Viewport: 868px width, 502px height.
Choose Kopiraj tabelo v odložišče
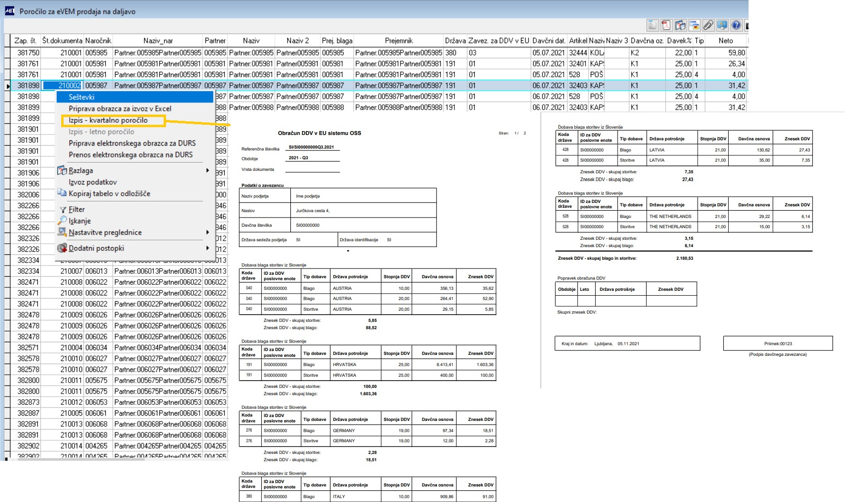coord(109,194)
